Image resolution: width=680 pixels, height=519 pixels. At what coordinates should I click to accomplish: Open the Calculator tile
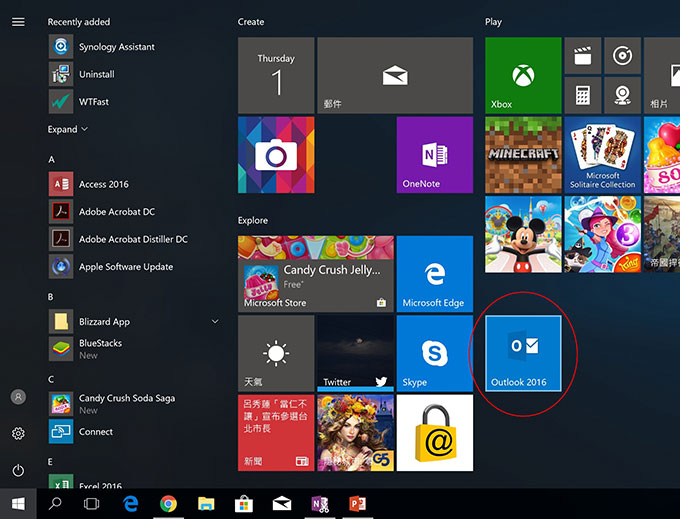point(583,95)
